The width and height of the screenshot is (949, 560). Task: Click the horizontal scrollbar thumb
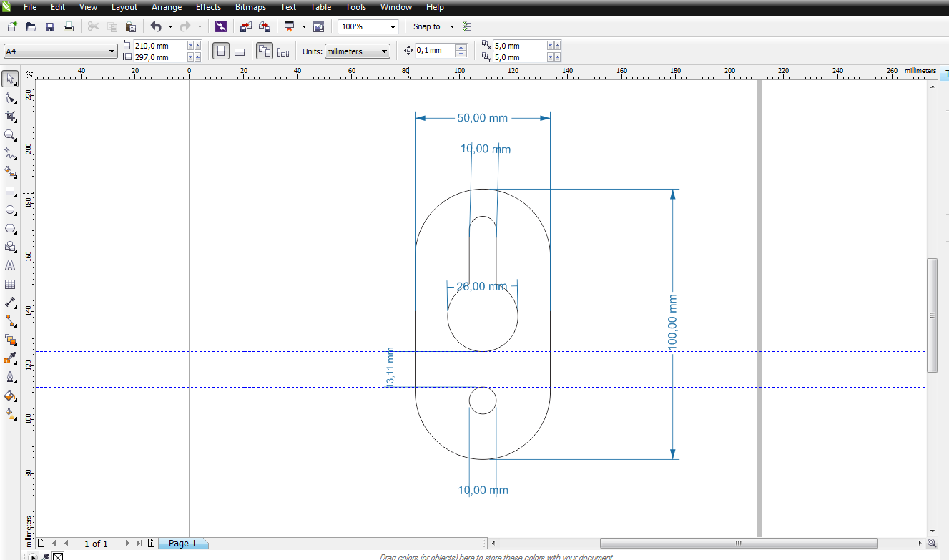739,543
